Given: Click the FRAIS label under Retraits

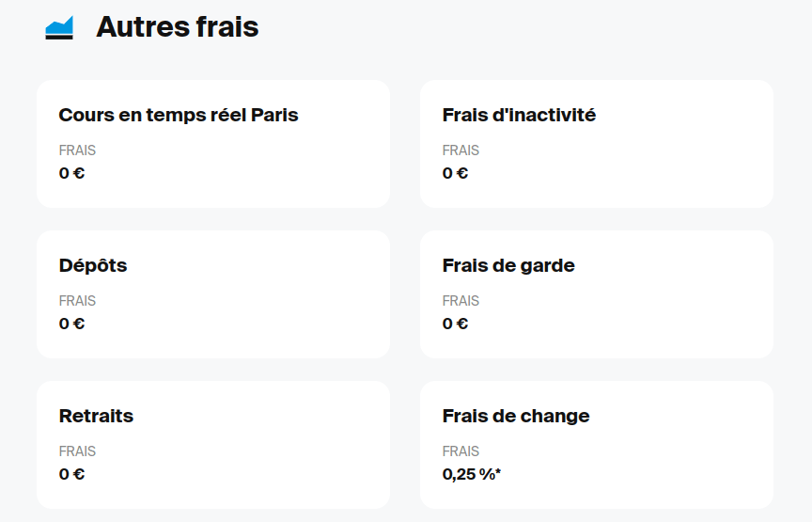Looking at the screenshot, I should click(77, 451).
